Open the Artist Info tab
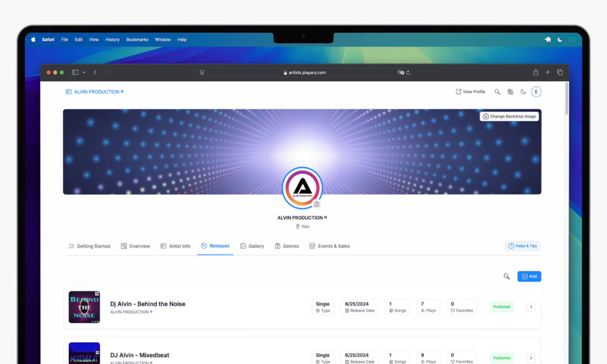Screen dimensions: 607x364 (175, 246)
